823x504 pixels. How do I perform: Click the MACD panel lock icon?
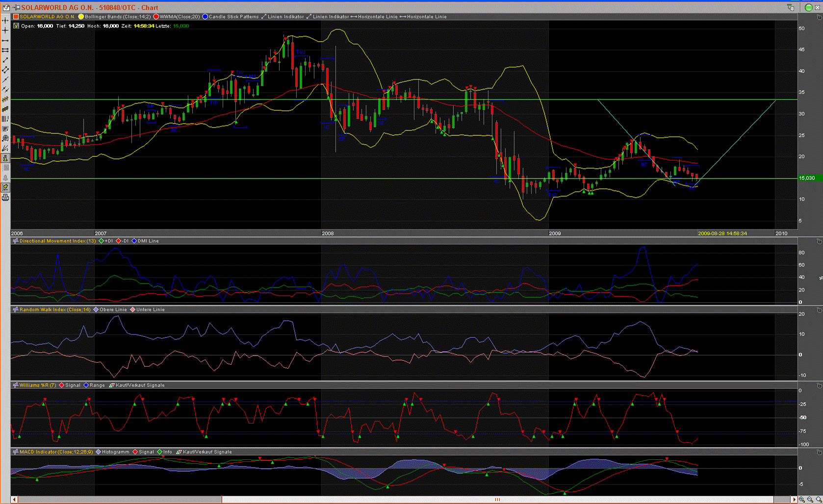[x=819, y=452]
